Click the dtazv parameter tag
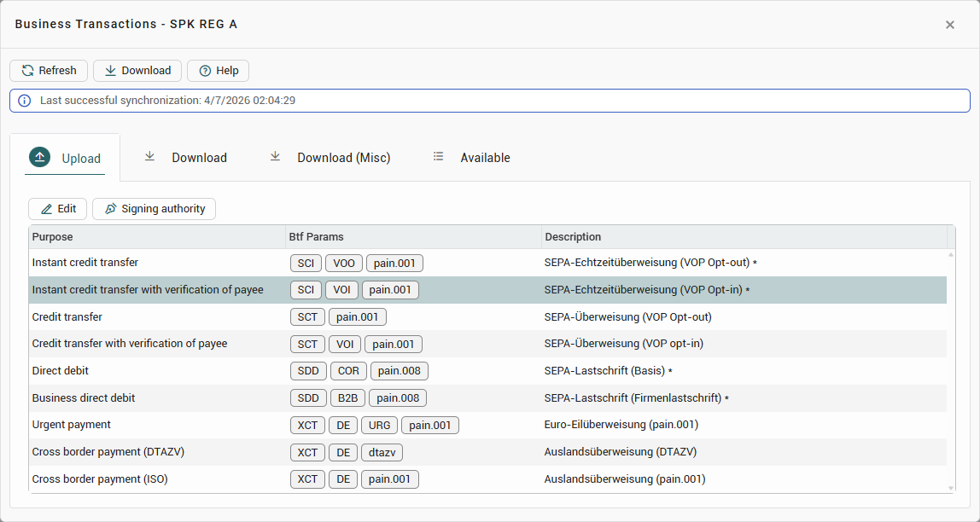Viewport: 980px width, 522px height. click(x=382, y=452)
